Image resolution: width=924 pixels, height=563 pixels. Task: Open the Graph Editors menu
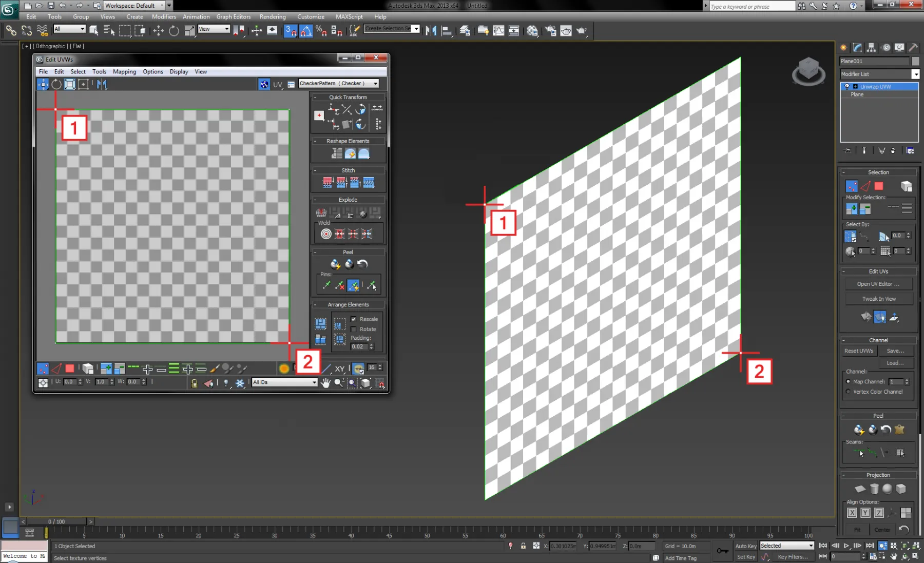[233, 16]
